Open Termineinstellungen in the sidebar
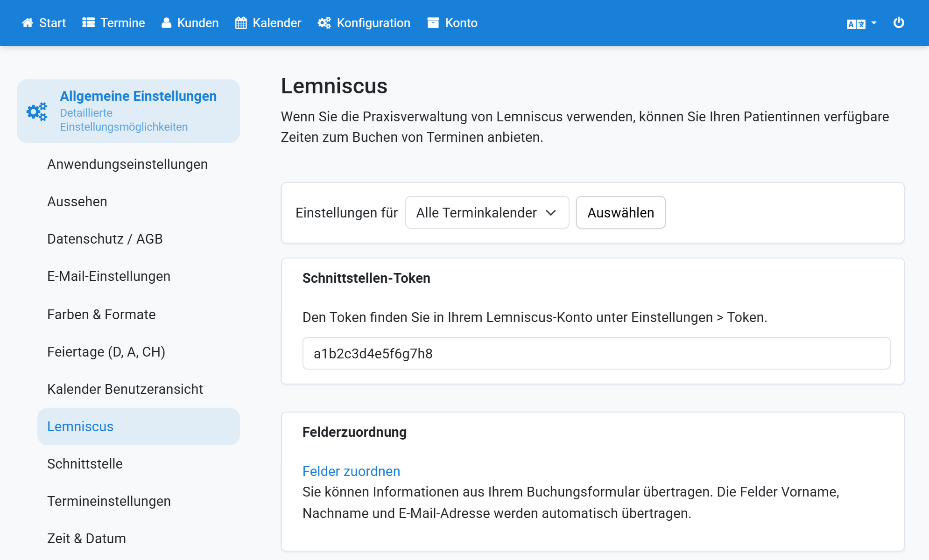Viewport: 929px width, 560px height. (109, 501)
